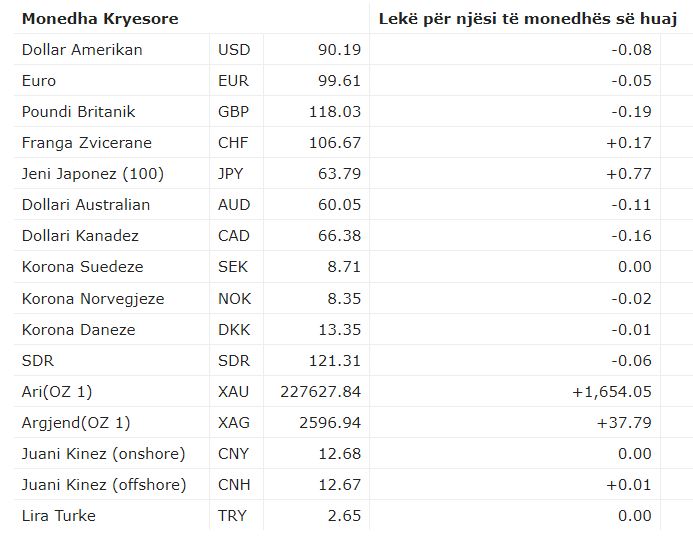Image resolution: width=693 pixels, height=549 pixels.
Task: Click the JPY currency code cell
Action: pos(233,173)
